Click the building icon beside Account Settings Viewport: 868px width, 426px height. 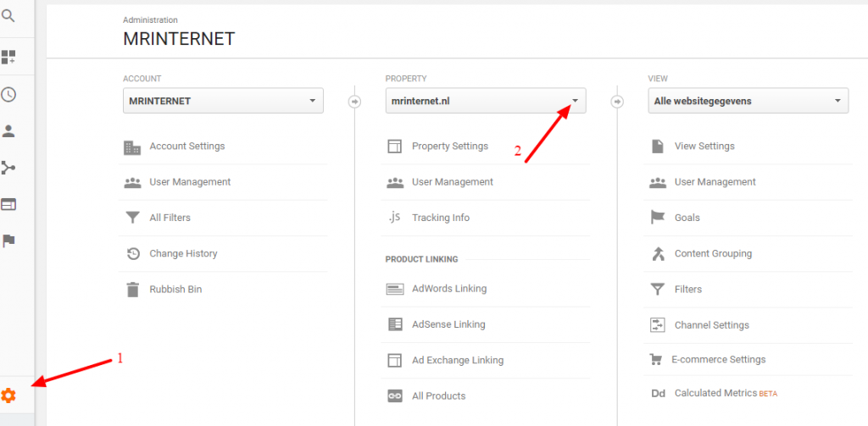click(132, 147)
